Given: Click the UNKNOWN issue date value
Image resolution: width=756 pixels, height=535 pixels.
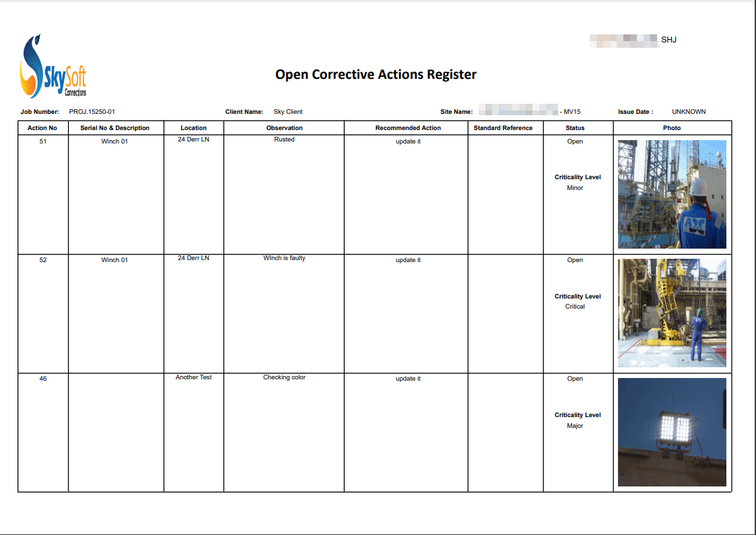Looking at the screenshot, I should coord(689,112).
